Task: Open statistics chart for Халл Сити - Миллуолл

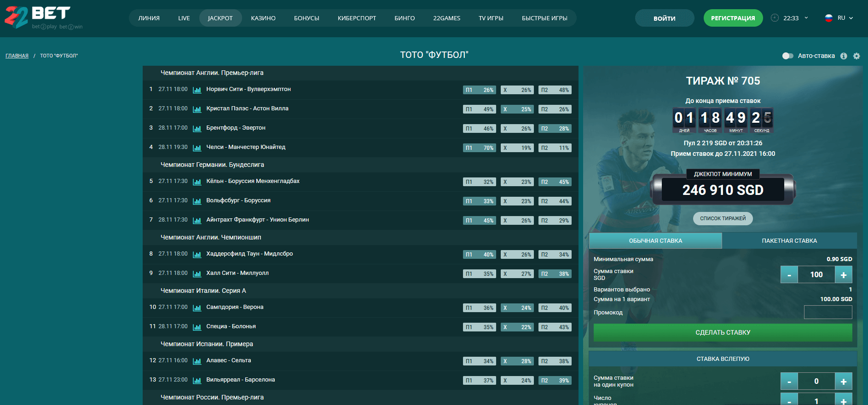Action: (x=197, y=274)
